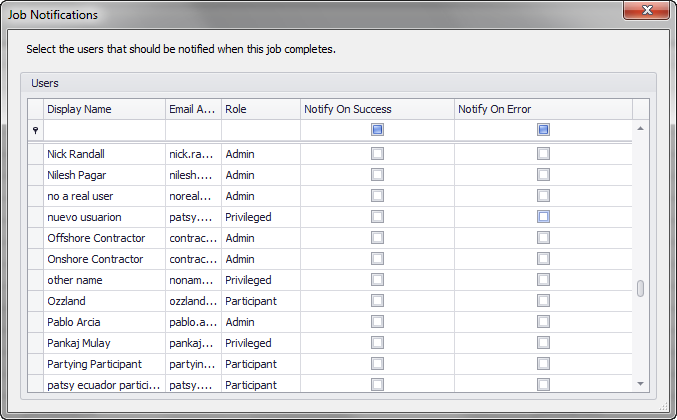Check Notify On Error for Ozzland
The width and height of the screenshot is (677, 420).
543,301
